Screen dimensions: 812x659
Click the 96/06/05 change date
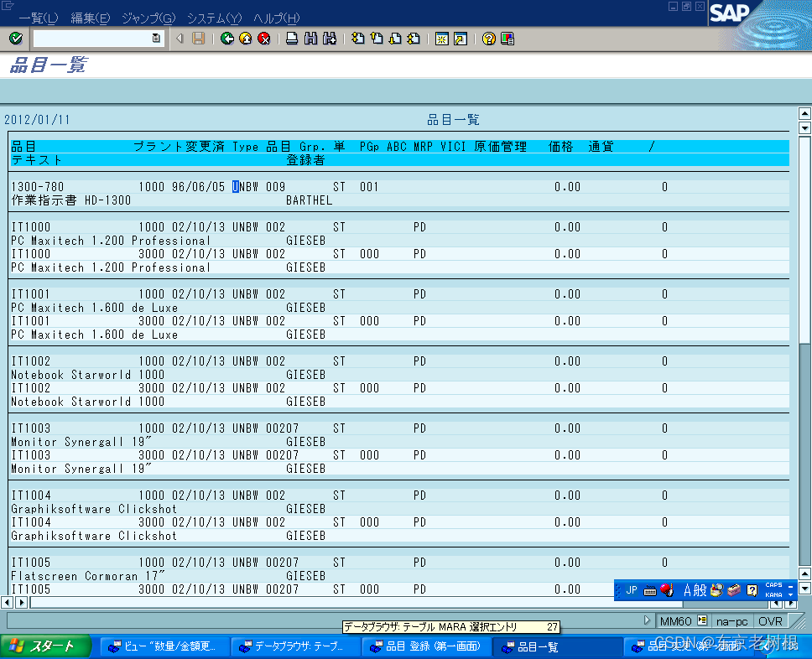point(198,187)
